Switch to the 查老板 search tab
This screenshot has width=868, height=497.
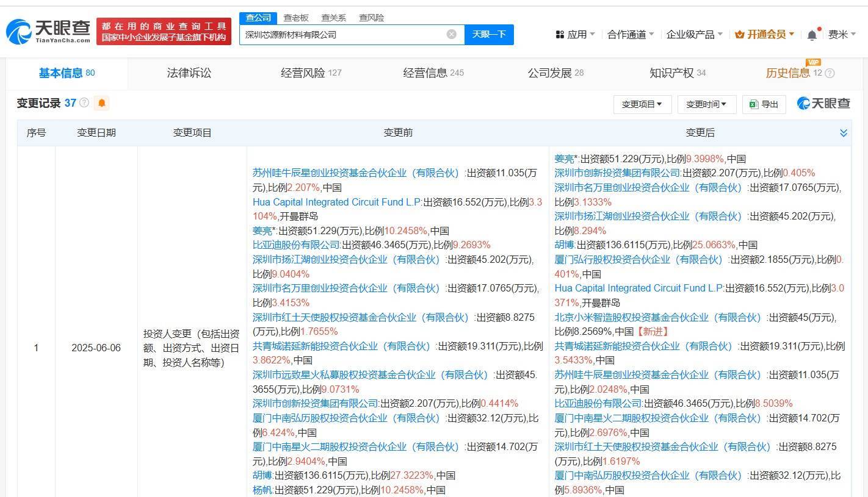click(x=295, y=18)
